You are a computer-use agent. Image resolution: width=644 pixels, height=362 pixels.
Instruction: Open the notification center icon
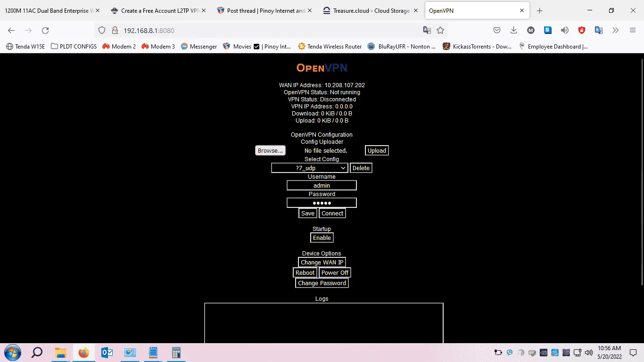pyautogui.click(x=634, y=353)
